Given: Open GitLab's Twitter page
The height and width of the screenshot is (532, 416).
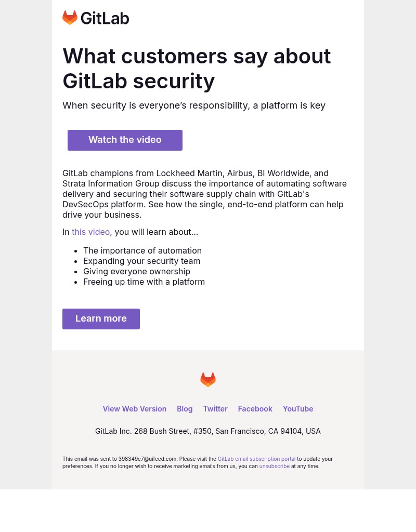Looking at the screenshot, I should 215,408.
